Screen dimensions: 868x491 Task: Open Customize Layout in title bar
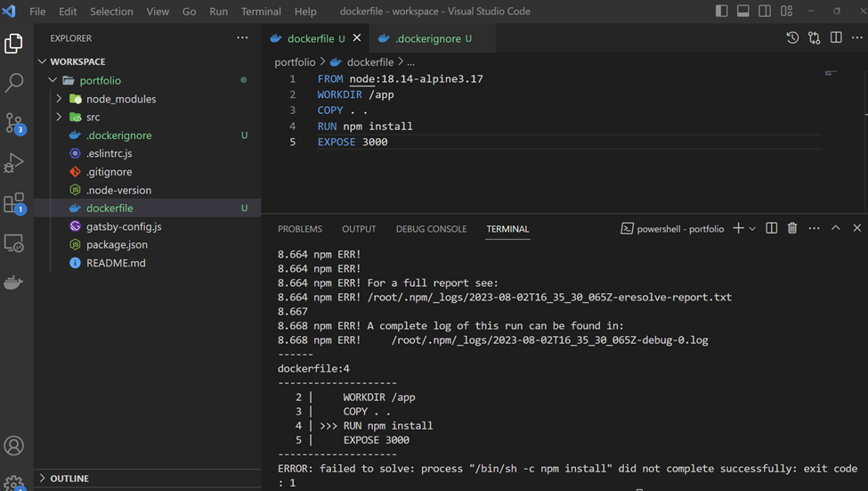(x=787, y=11)
